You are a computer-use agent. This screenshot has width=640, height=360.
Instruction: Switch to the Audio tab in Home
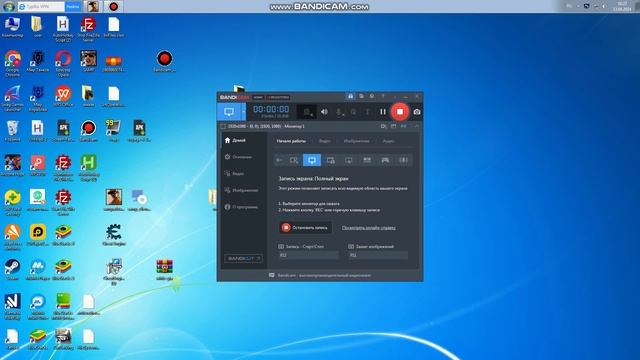pos(388,141)
